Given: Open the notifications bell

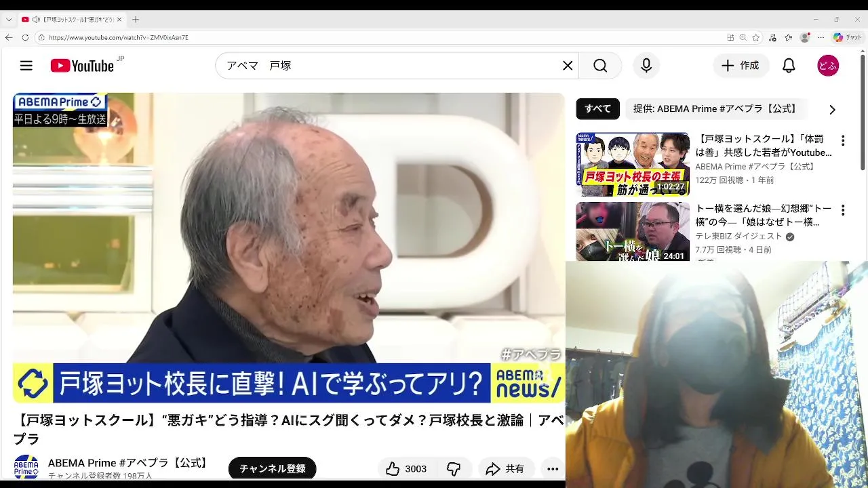Looking at the screenshot, I should pos(789,66).
